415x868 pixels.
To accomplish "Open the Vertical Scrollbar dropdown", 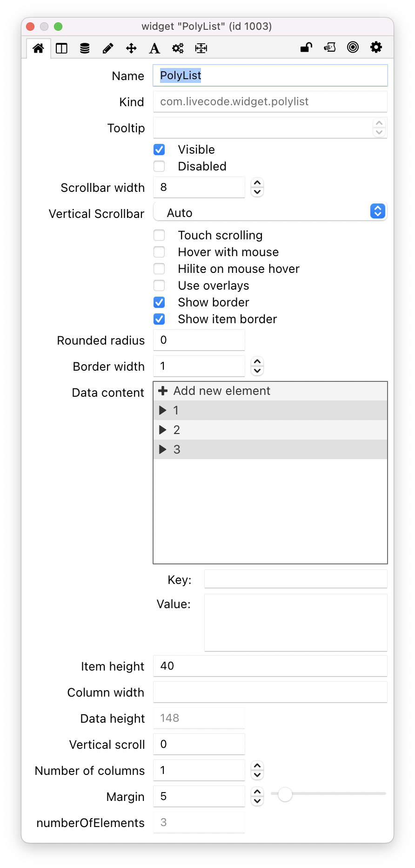I will (x=270, y=212).
